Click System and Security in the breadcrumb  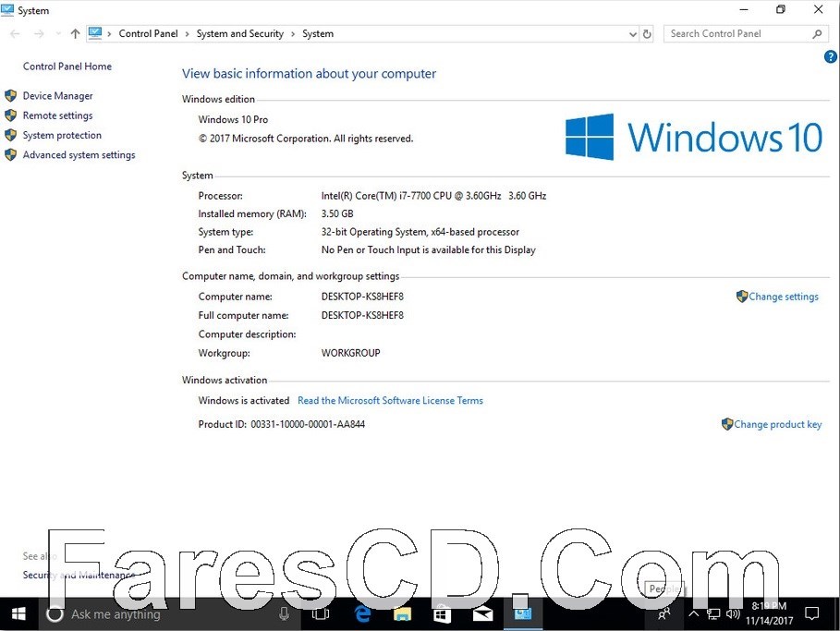click(x=239, y=34)
